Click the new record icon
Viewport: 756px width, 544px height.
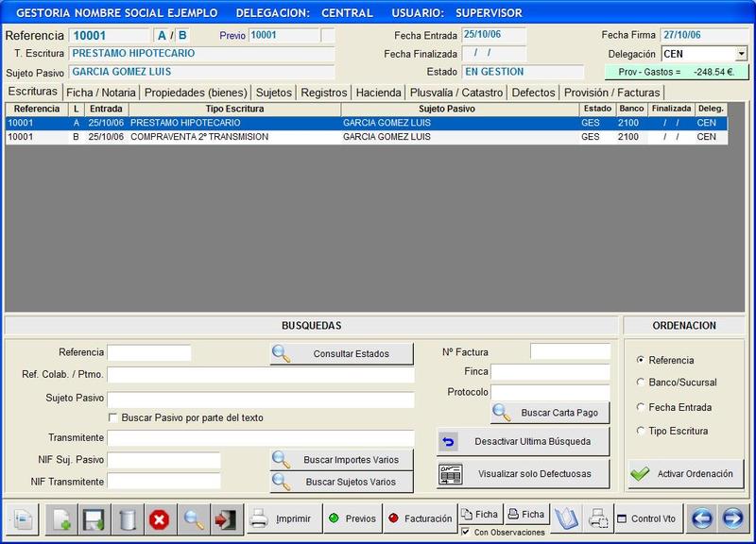click(x=61, y=518)
